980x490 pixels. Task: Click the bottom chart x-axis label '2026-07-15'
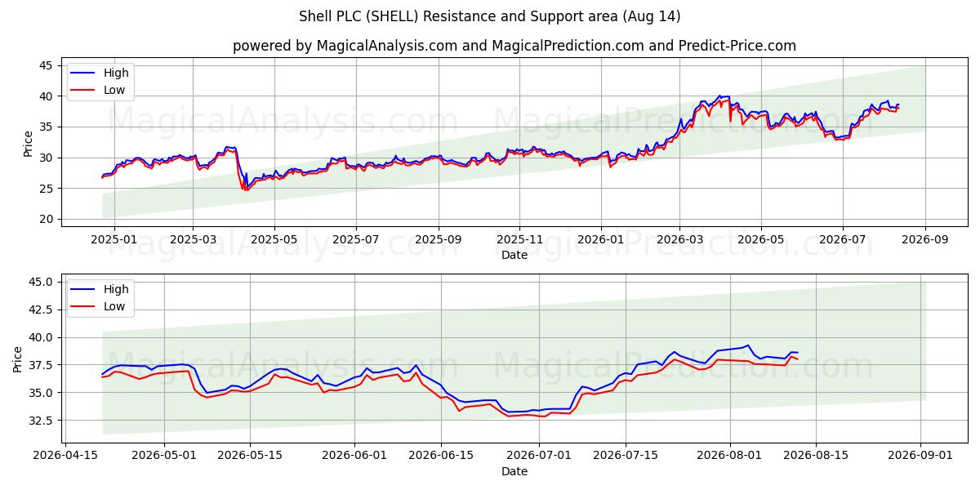[x=626, y=456]
